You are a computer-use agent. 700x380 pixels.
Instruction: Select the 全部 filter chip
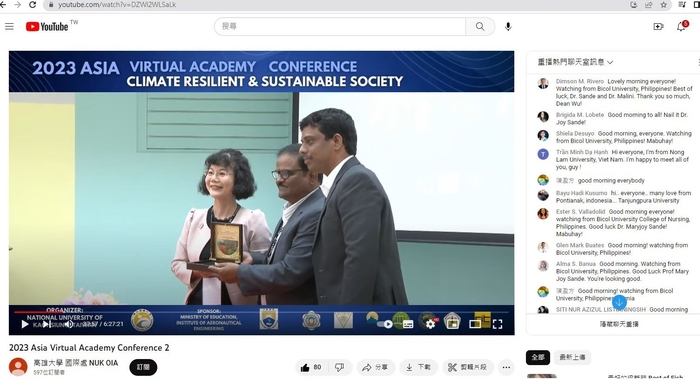[538, 357]
